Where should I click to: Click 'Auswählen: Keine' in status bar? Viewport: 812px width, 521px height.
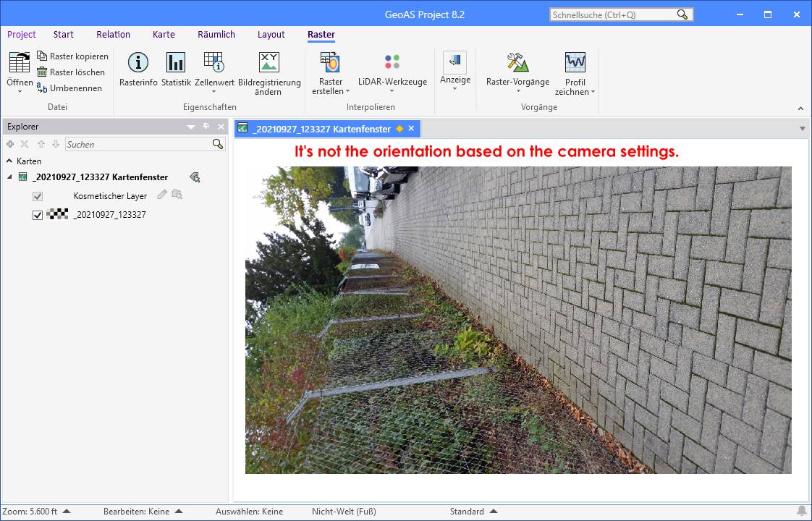pos(249,511)
